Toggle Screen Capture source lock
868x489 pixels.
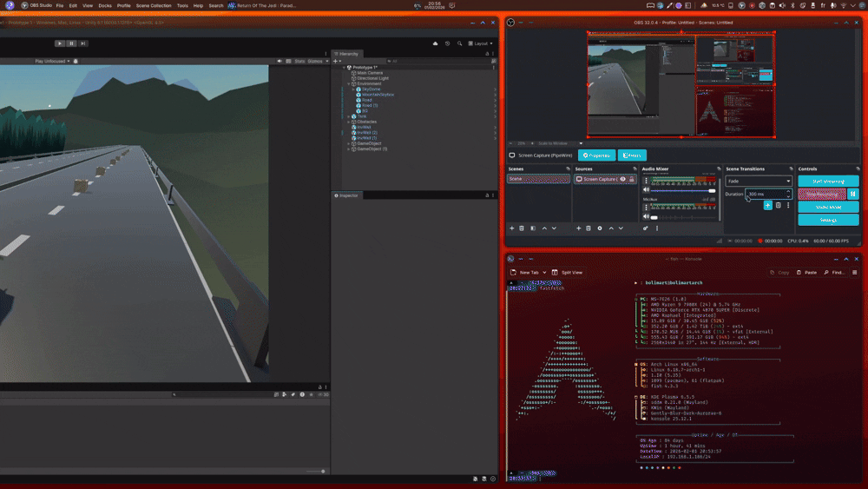coord(632,179)
